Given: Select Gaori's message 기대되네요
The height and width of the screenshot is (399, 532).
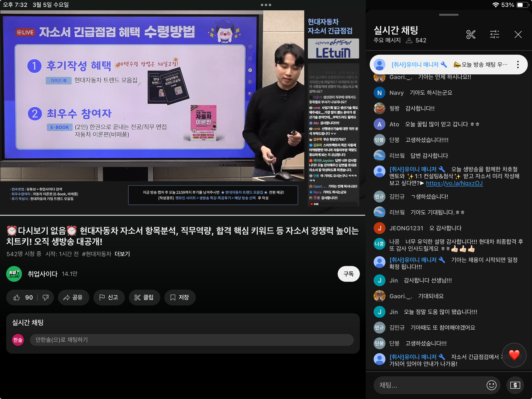Looking at the screenshot, I should point(431,296).
